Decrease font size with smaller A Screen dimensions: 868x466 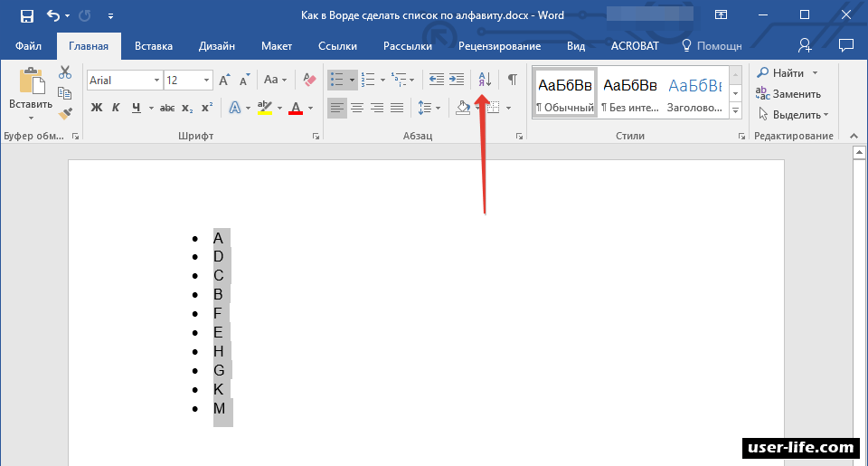(x=244, y=81)
